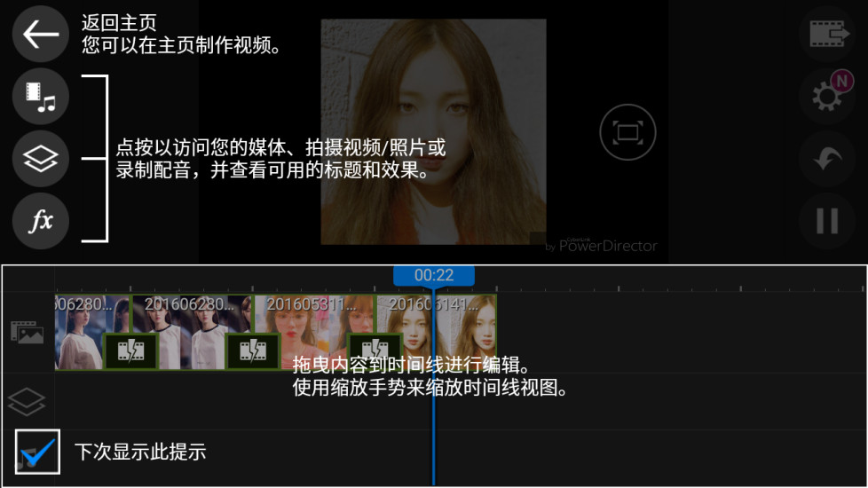Pause the video preview
The height and width of the screenshot is (488, 868).
pos(827,221)
